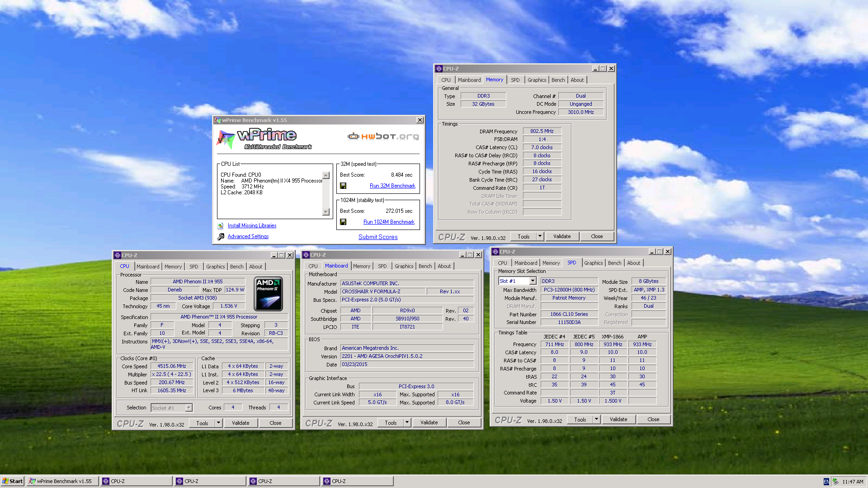Open Tools dropdown arrow in SPD window
868x488 pixels.
[596, 419]
